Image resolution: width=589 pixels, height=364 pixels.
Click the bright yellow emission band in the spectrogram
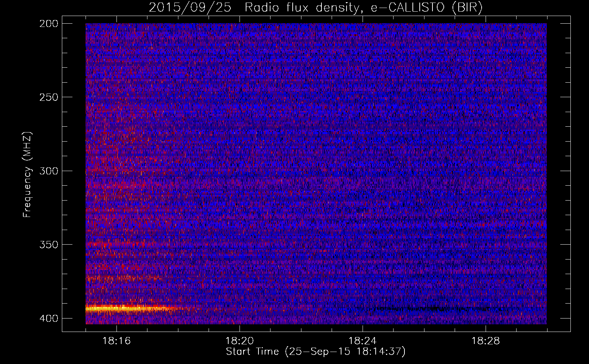(x=131, y=309)
